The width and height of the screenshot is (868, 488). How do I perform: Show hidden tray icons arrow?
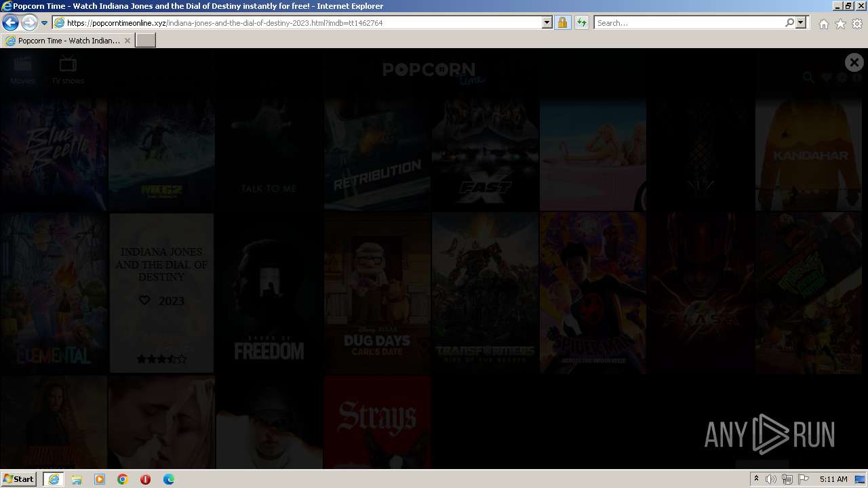coord(757,479)
